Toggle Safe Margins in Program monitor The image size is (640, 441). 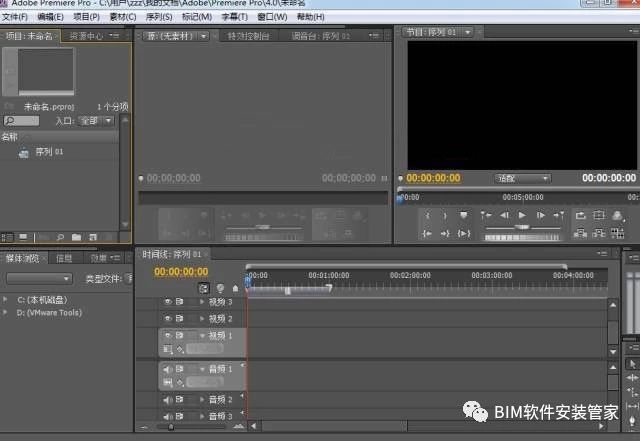pyautogui.click(x=599, y=215)
